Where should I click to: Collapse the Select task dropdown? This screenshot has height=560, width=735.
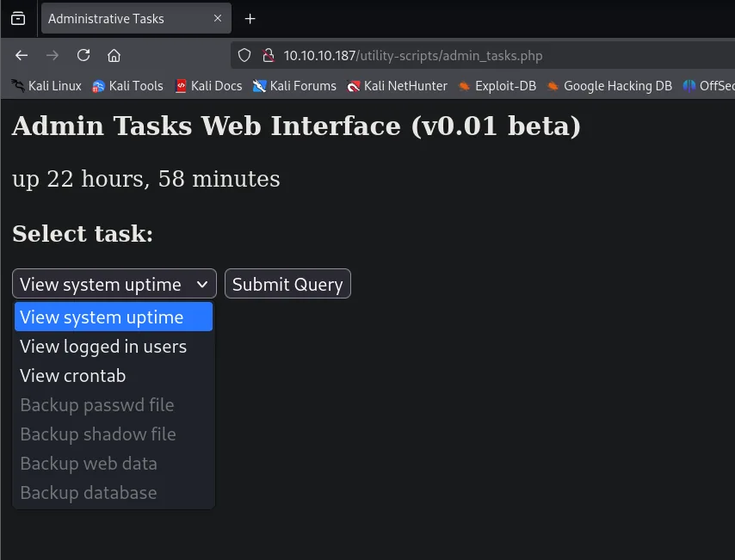pyautogui.click(x=114, y=284)
